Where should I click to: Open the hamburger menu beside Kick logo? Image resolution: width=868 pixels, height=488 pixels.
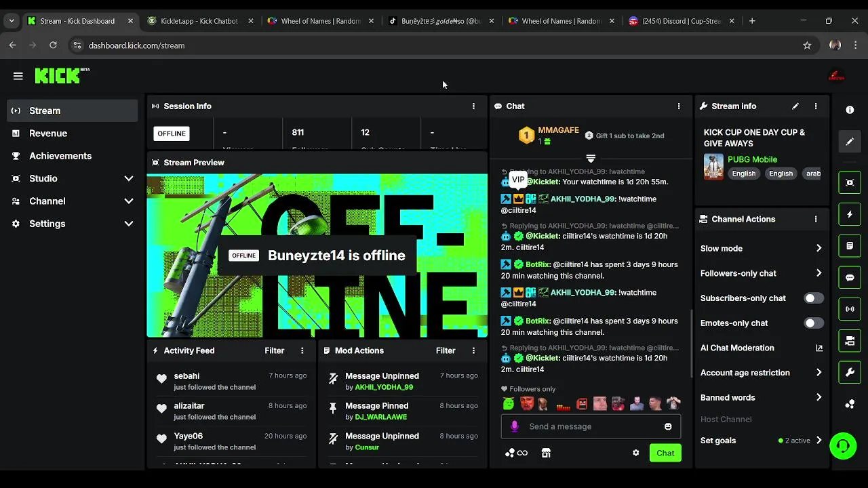[18, 76]
